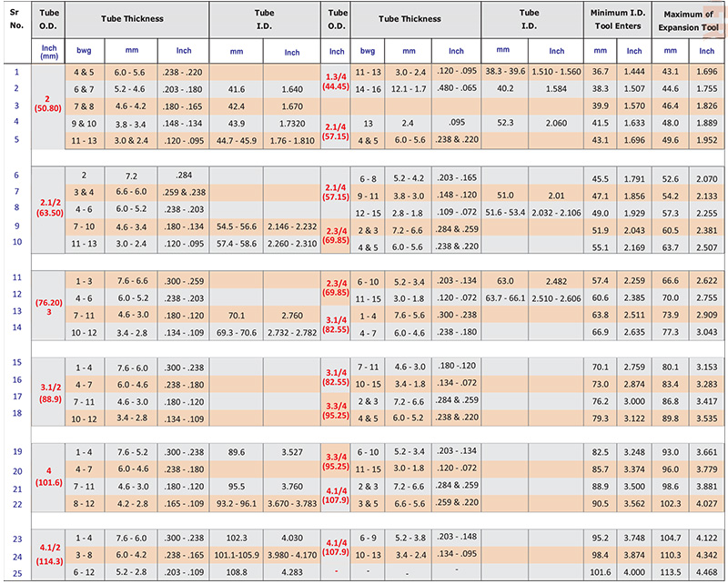Click the tube O.D. cell '4 (101.6)'

(49, 477)
